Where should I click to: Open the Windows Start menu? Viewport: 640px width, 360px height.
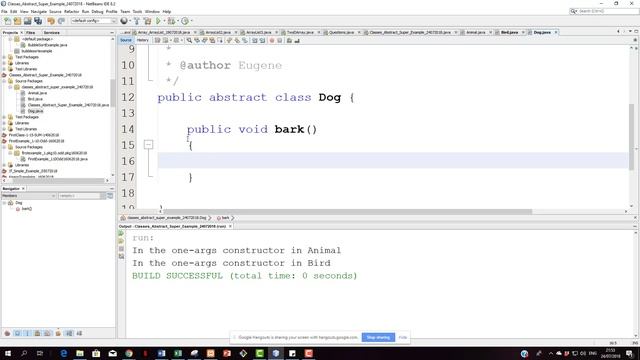pyautogui.click(x=7, y=353)
